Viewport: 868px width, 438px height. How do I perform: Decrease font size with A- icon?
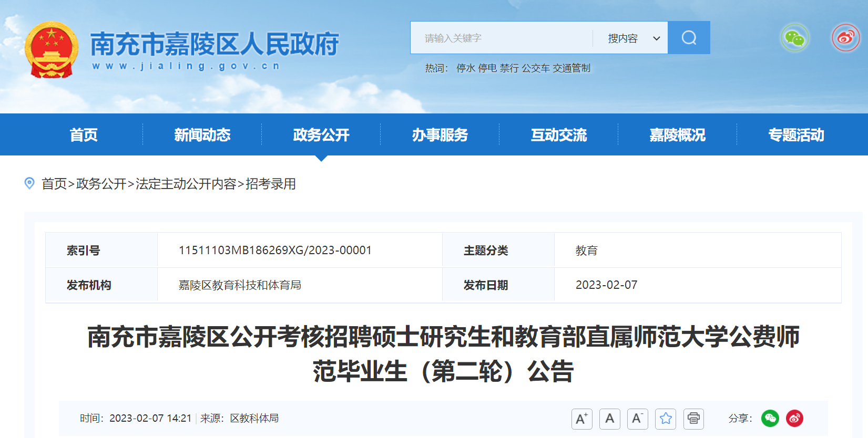tap(637, 419)
